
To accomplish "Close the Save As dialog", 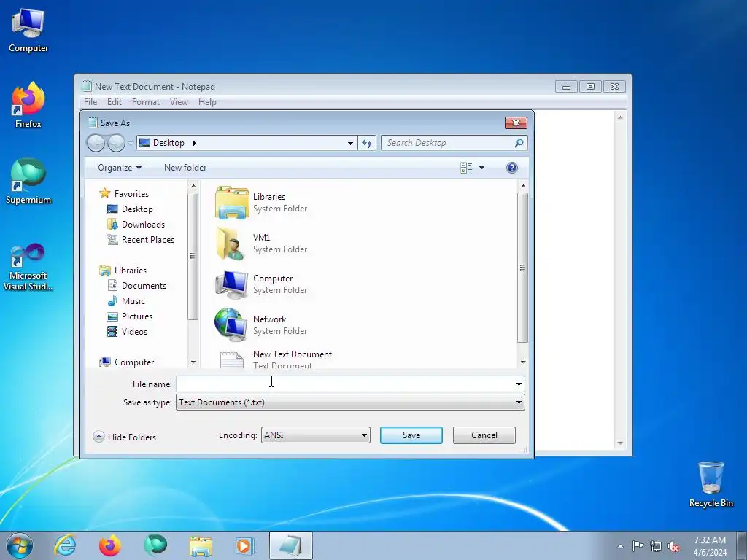I will 516,122.
